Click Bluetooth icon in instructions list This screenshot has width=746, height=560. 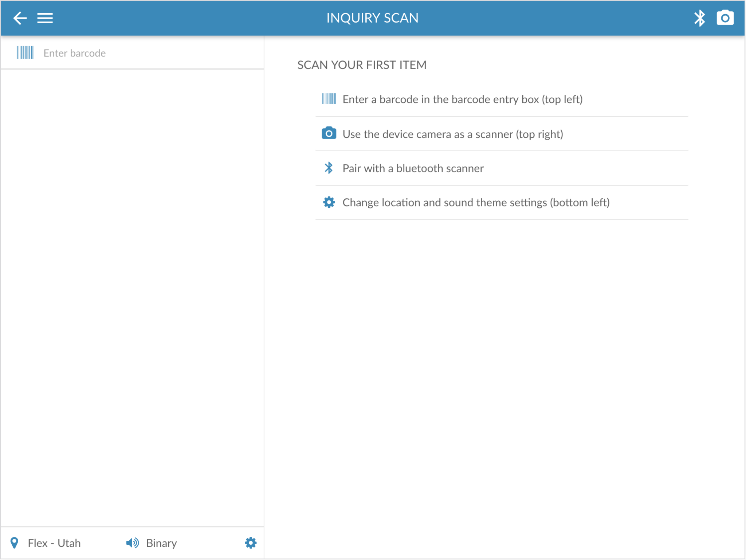tap(329, 168)
